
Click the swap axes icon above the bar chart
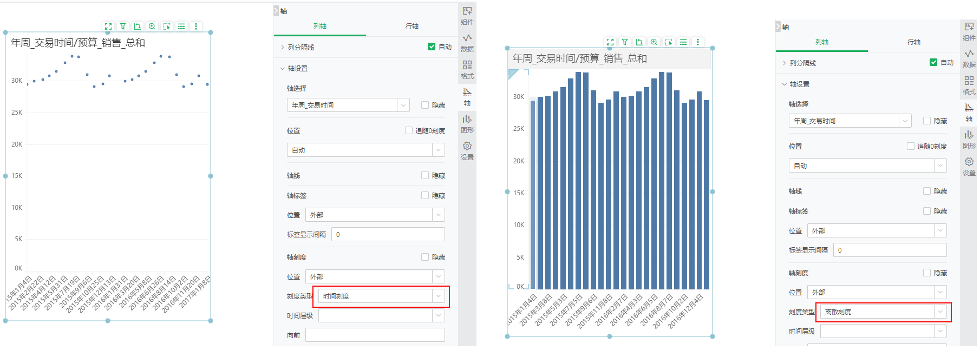639,42
